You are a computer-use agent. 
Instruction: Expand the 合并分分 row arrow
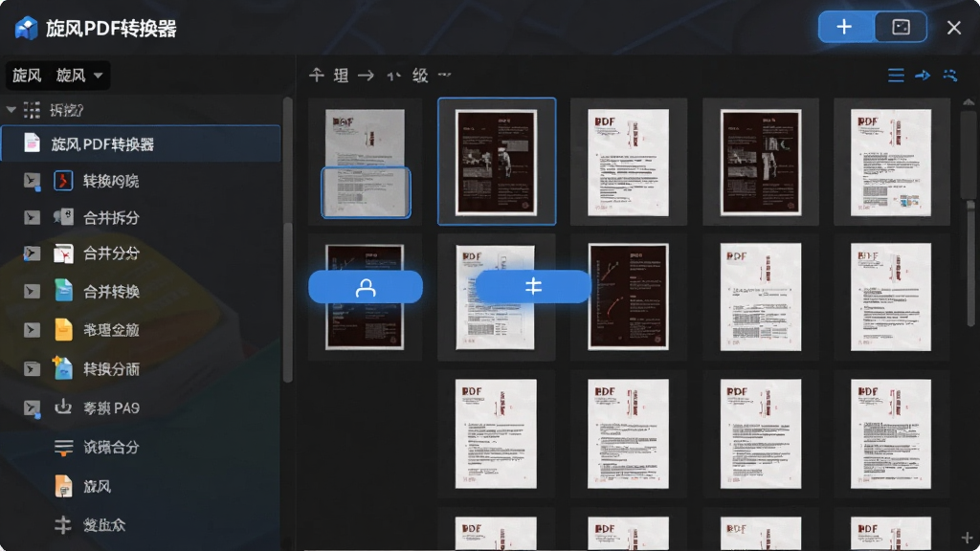tap(32, 253)
